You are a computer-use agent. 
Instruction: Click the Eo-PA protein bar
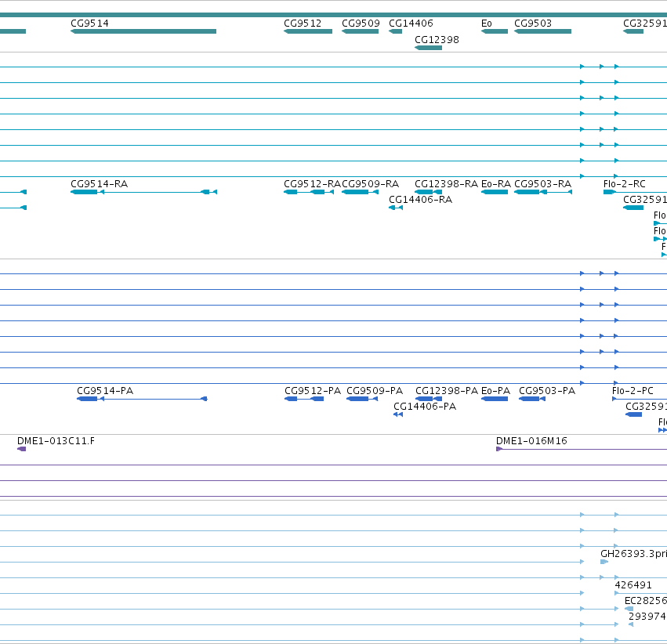495,399
